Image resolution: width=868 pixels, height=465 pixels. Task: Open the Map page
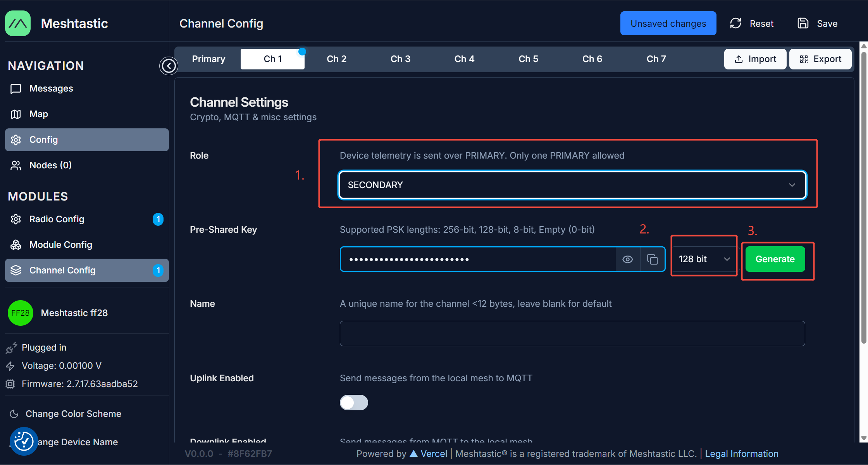click(38, 114)
